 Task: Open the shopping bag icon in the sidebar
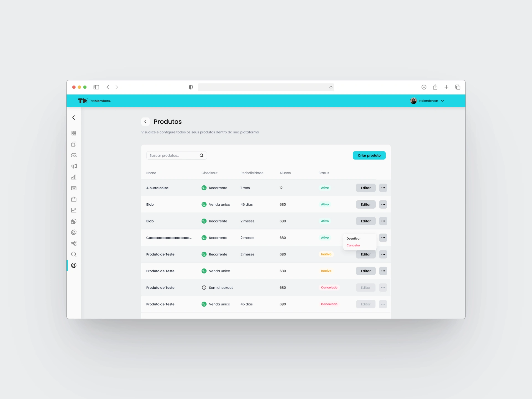click(x=74, y=199)
